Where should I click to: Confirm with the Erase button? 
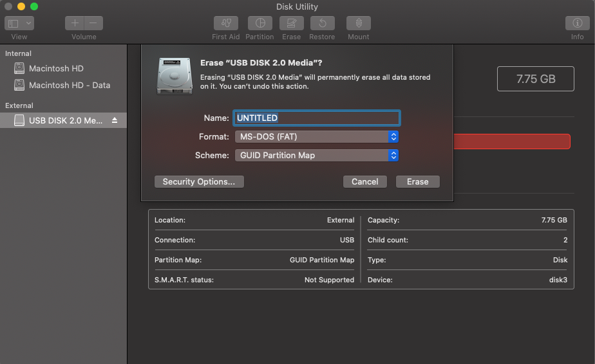(417, 181)
